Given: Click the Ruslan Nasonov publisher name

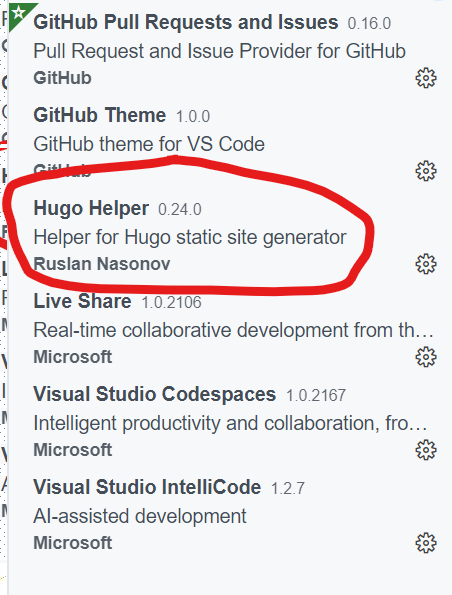Looking at the screenshot, I should [x=102, y=264].
